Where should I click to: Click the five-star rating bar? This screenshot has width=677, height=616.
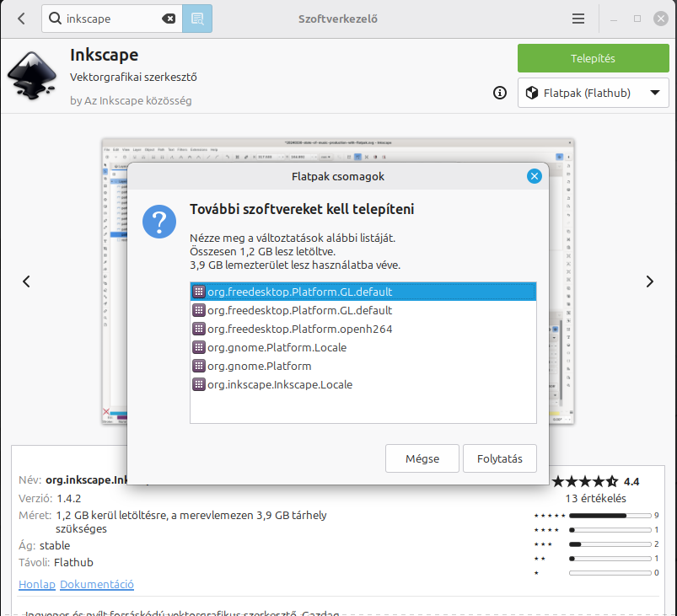point(610,516)
